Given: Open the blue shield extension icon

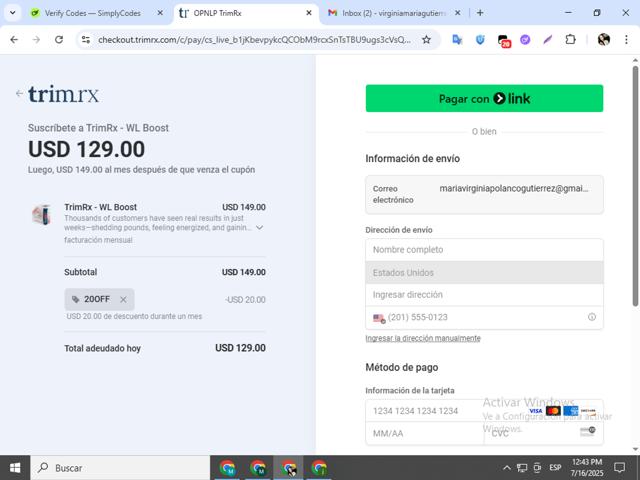Looking at the screenshot, I should click(x=480, y=40).
